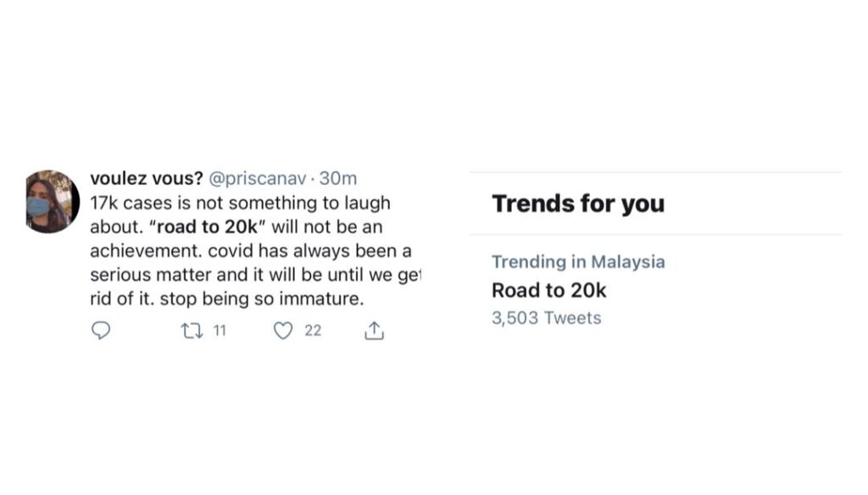
Task: Click the 3,503 Tweets count
Action: click(x=547, y=319)
